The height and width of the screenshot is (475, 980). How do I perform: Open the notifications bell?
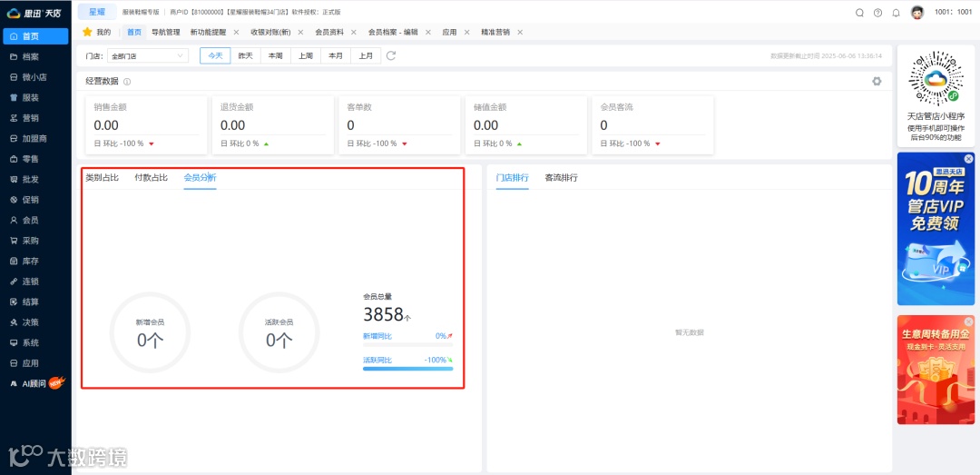pyautogui.click(x=896, y=13)
